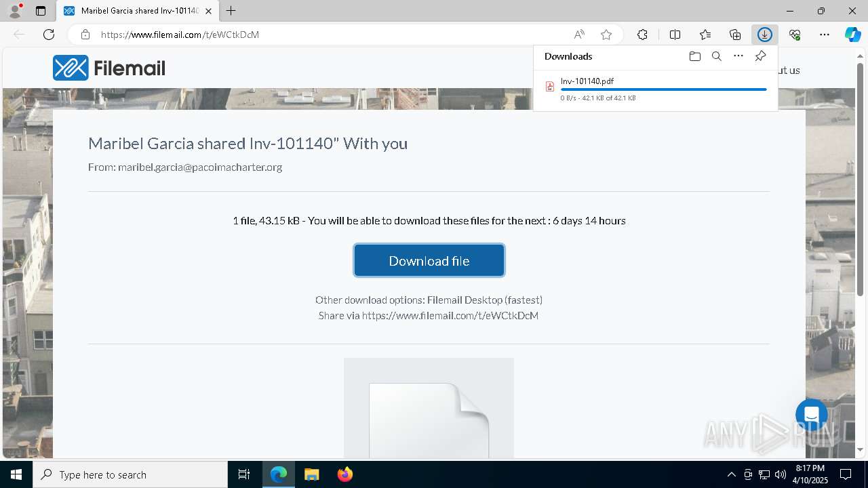
Task: Search downloads with magnifier icon
Action: [x=717, y=56]
